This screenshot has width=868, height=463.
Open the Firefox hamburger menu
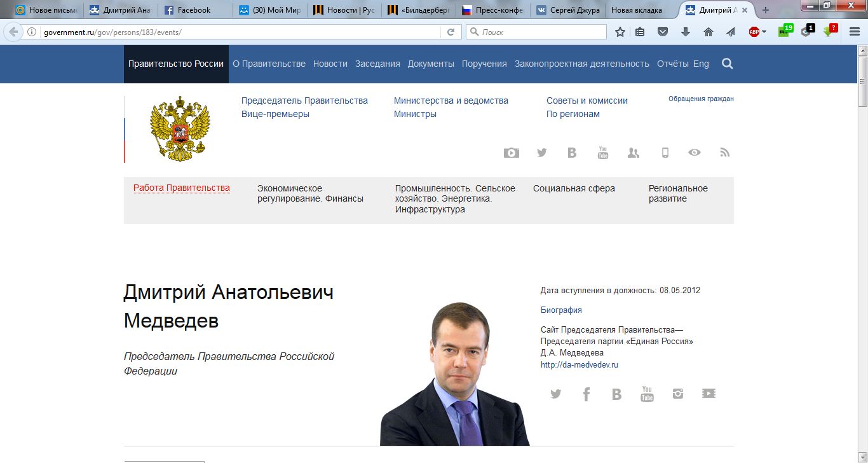[x=855, y=32]
